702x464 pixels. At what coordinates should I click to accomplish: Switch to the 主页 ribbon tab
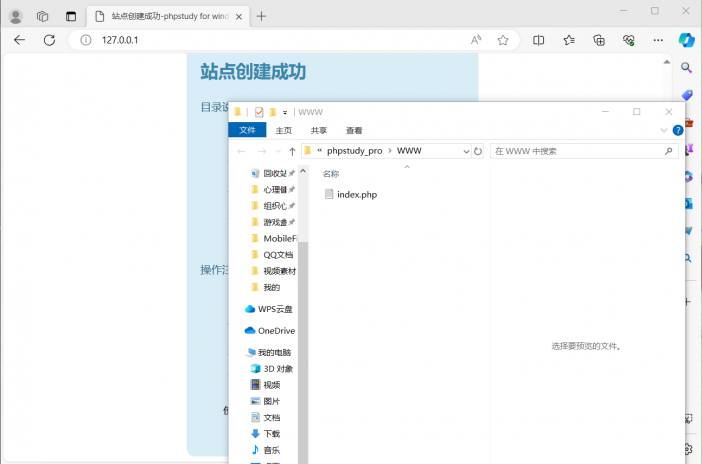point(283,130)
